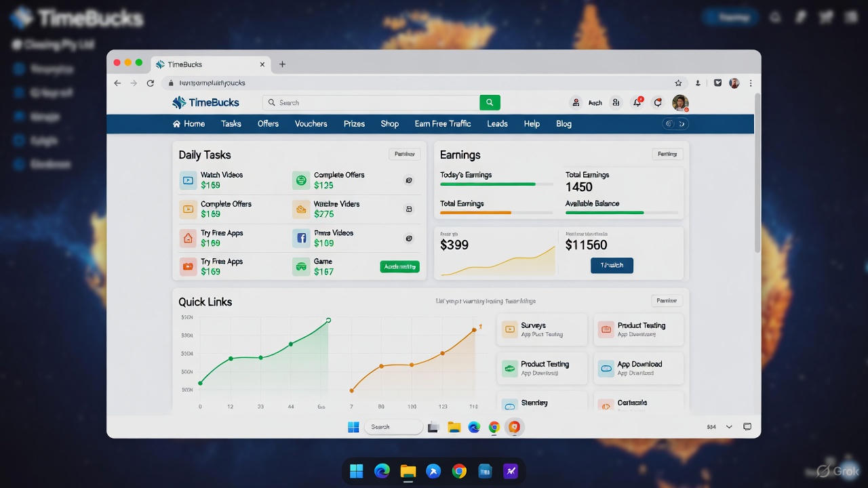
Task: Visit the Blog navigation item
Action: [x=564, y=124]
